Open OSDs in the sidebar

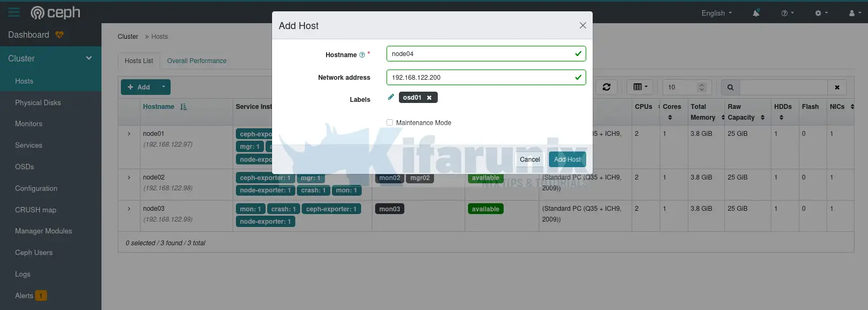24,167
